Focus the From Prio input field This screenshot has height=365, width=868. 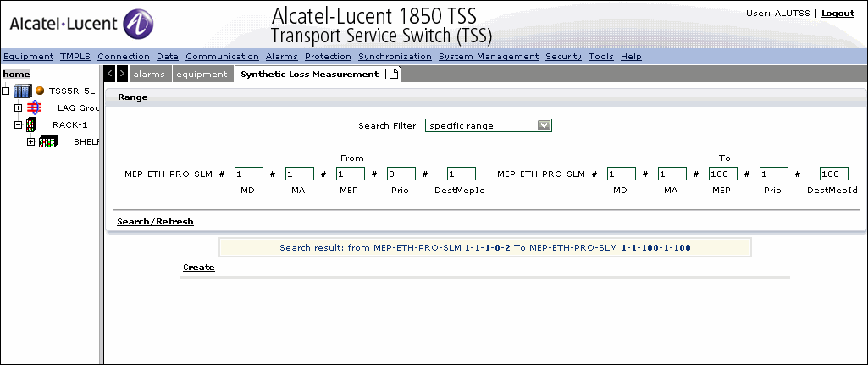click(401, 174)
